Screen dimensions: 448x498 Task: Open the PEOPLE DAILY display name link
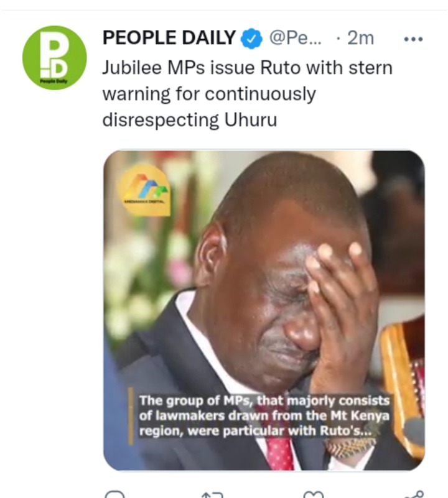169,38
